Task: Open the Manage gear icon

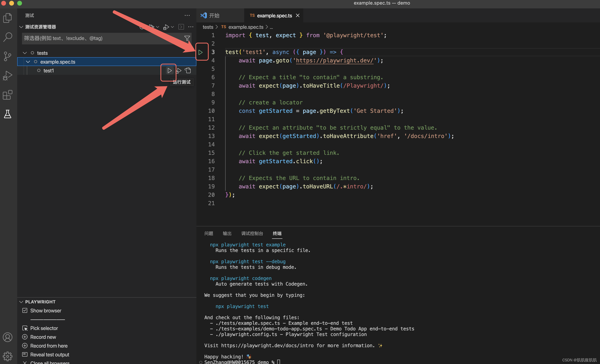Action: click(8, 356)
